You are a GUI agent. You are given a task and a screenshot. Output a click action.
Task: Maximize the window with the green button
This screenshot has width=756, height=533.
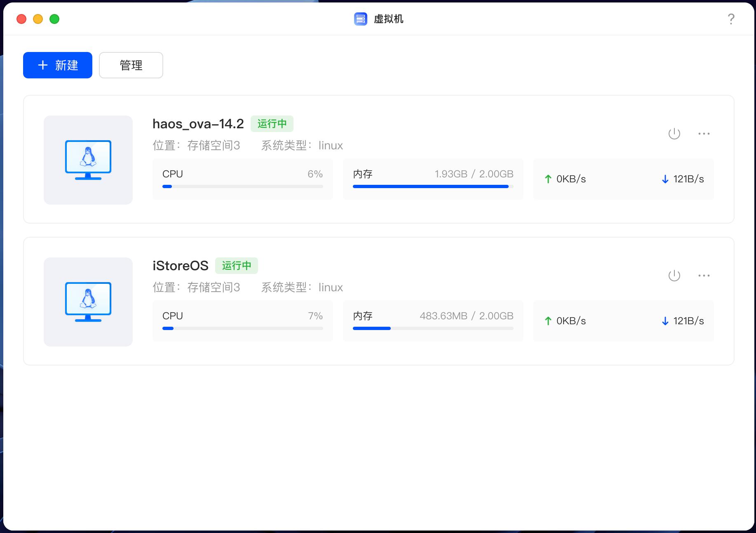click(54, 19)
